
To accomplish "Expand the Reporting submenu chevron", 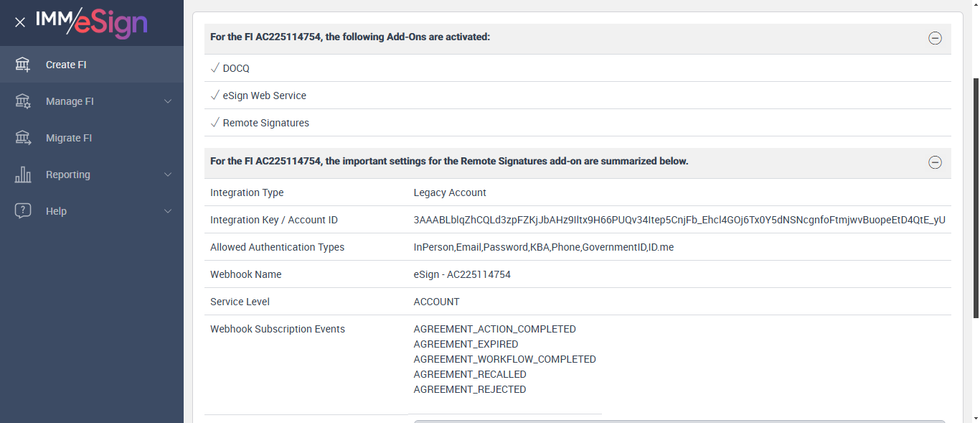I will coord(168,175).
